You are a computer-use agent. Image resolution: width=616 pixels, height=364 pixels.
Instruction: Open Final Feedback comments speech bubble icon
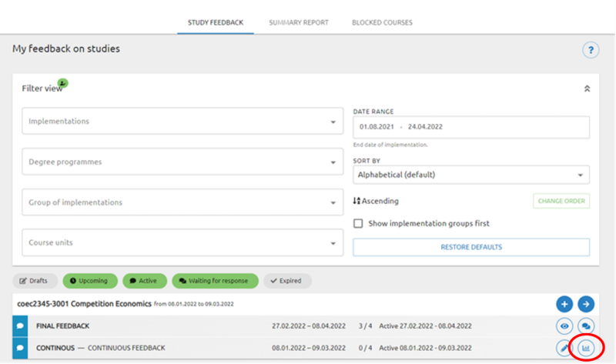coord(586,326)
